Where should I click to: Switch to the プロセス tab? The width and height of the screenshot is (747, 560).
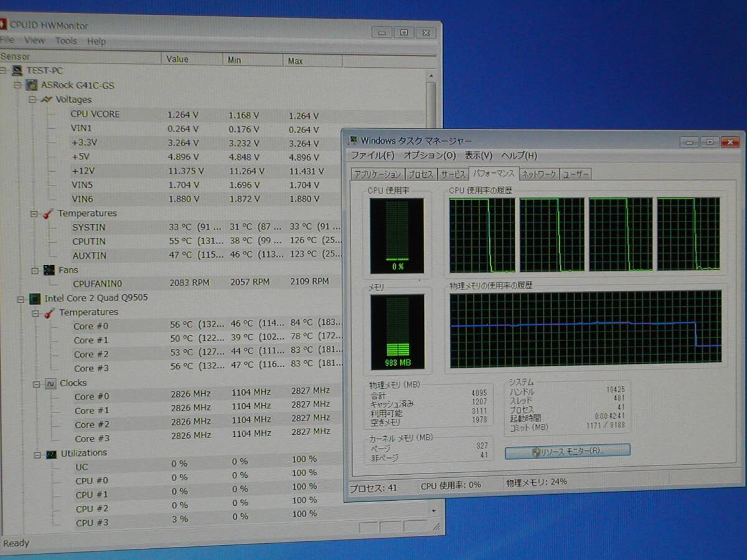(x=421, y=175)
